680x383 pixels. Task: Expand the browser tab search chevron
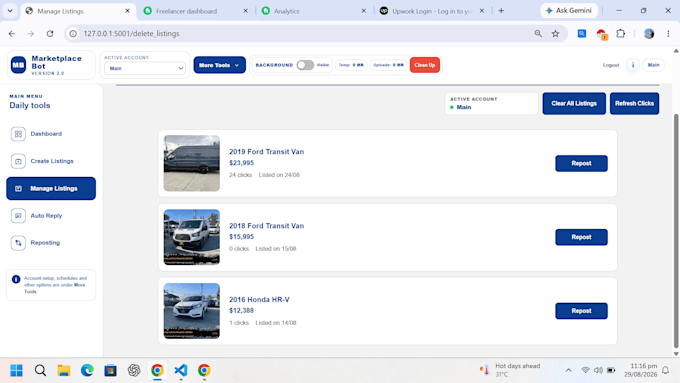click(x=10, y=11)
